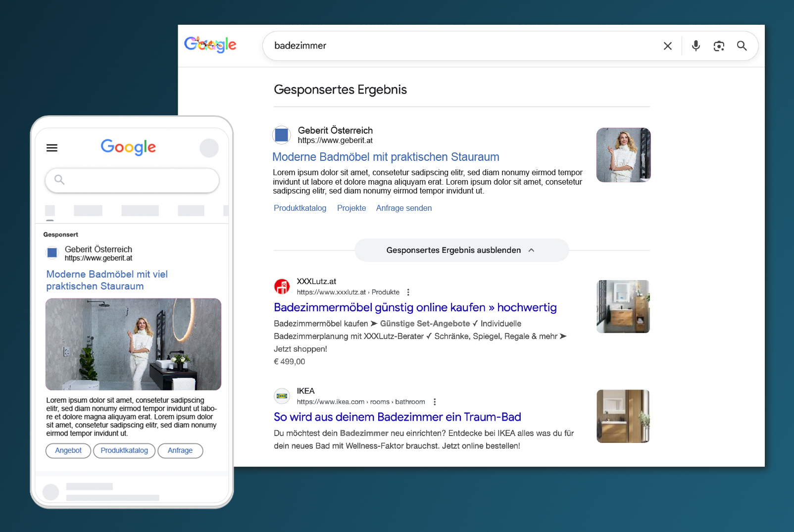Viewport: 794px width, 532px height.
Task: Click the Google logo in the desktop search page
Action: 210,45
